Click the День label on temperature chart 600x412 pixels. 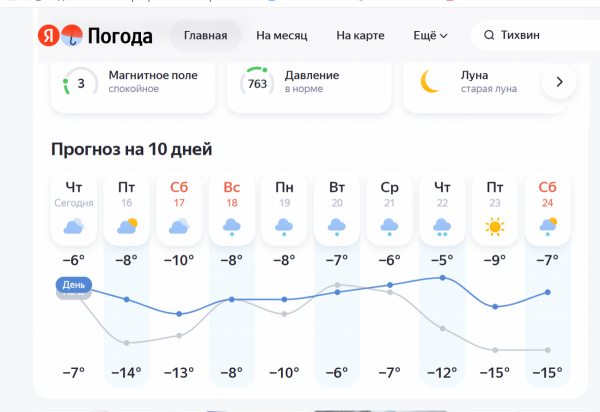73,285
